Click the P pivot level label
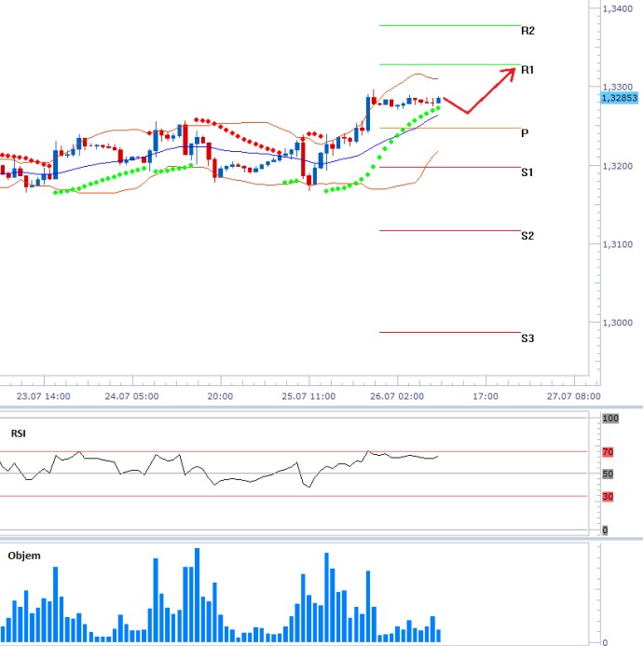The width and height of the screenshot is (644, 646). click(525, 133)
